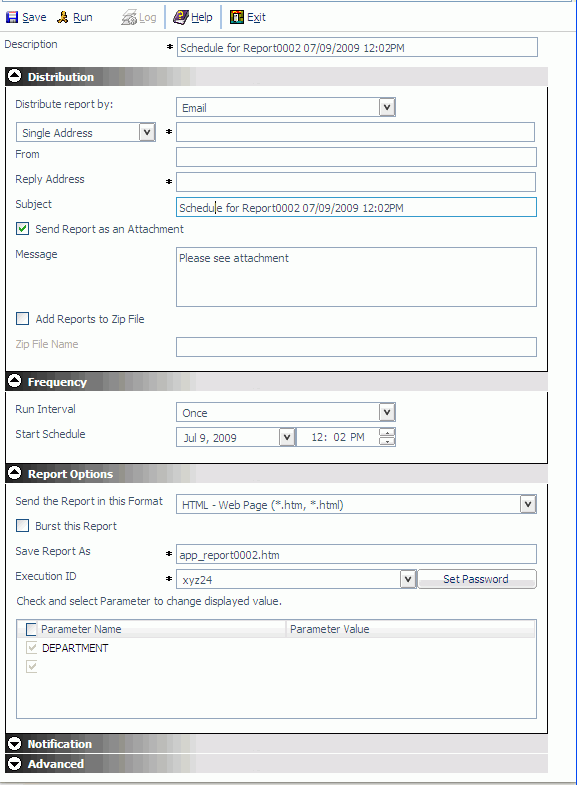The width and height of the screenshot is (577, 785).
Task: Open the Distribute report by dropdown
Action: (x=387, y=107)
